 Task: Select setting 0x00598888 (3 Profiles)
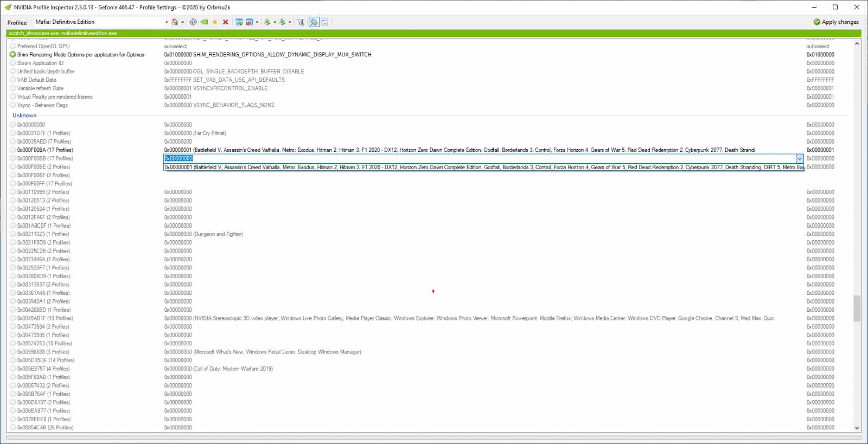(x=43, y=352)
